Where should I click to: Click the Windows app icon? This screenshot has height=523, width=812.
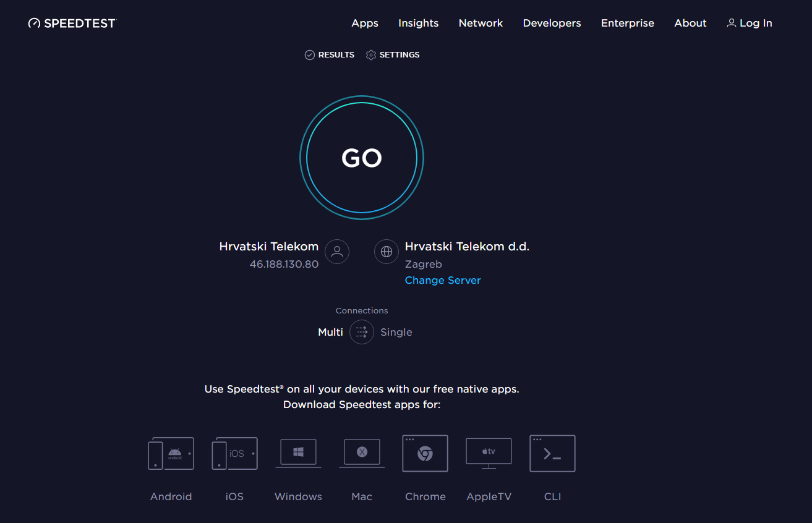[x=298, y=453]
